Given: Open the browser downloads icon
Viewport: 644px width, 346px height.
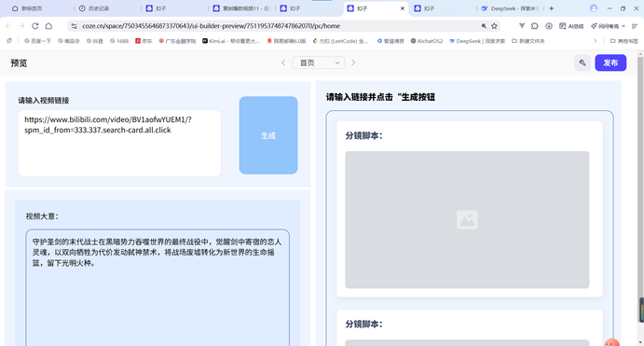Looking at the screenshot, I should pos(549,26).
